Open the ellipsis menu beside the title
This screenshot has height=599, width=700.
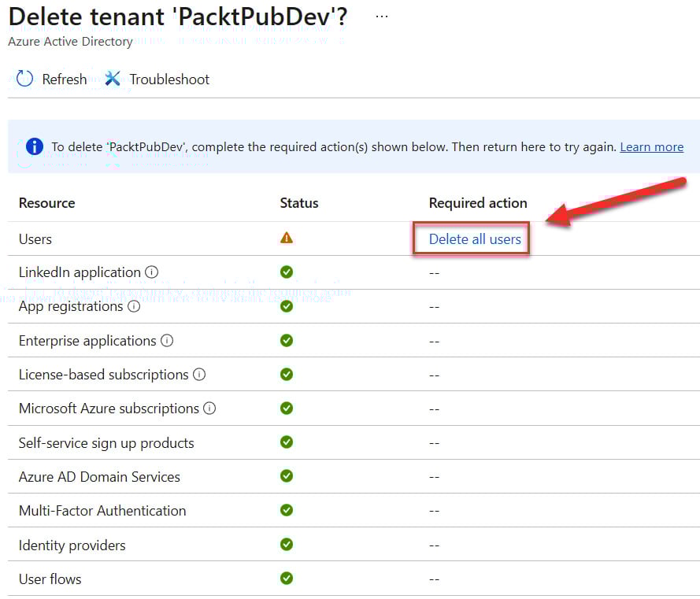382,17
